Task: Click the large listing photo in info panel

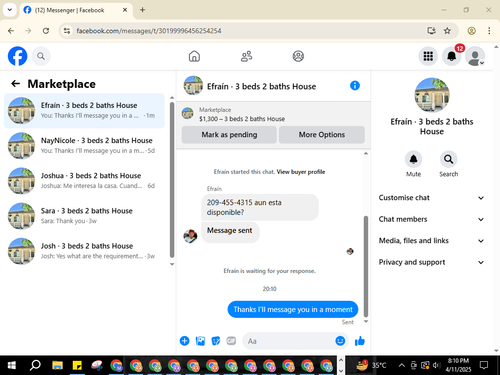Action: point(432,95)
